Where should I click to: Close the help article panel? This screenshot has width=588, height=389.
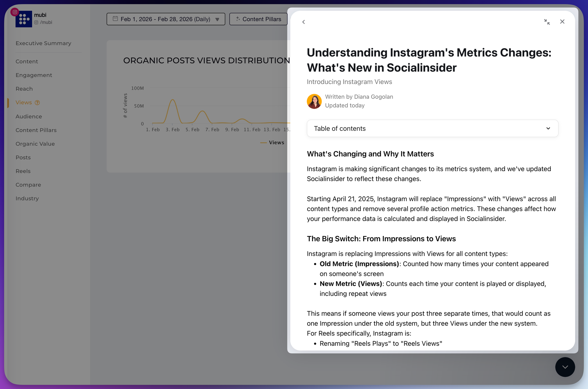[x=562, y=22]
